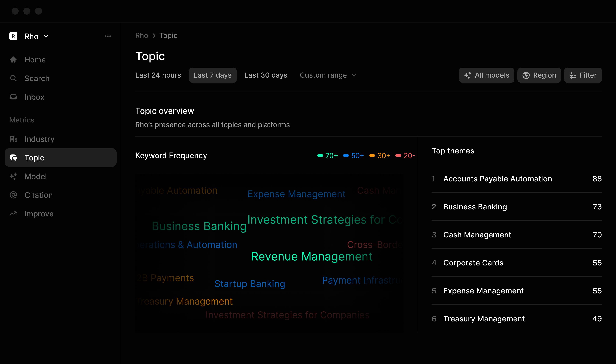Click the Last 7 days toggle

(x=213, y=75)
